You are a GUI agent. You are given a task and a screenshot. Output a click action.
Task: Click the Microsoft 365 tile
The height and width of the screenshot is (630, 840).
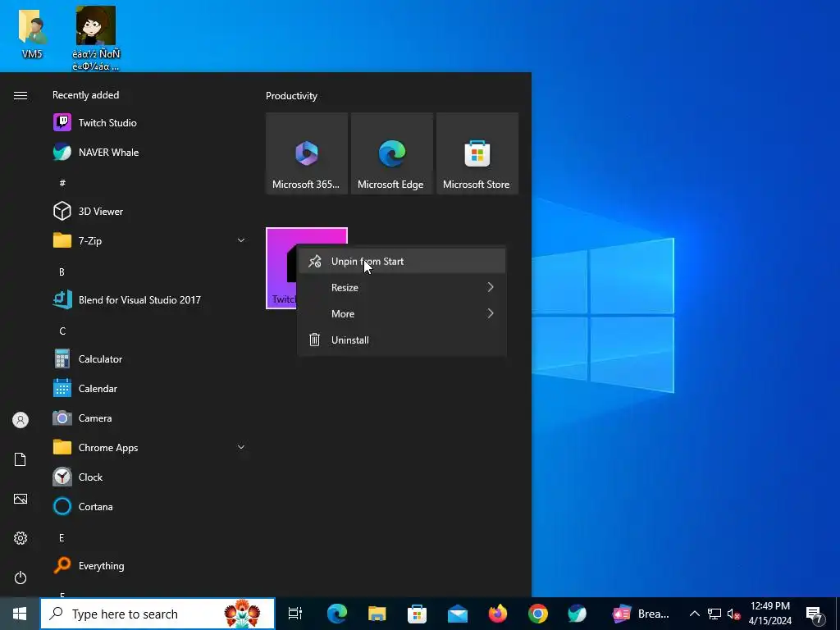point(307,153)
